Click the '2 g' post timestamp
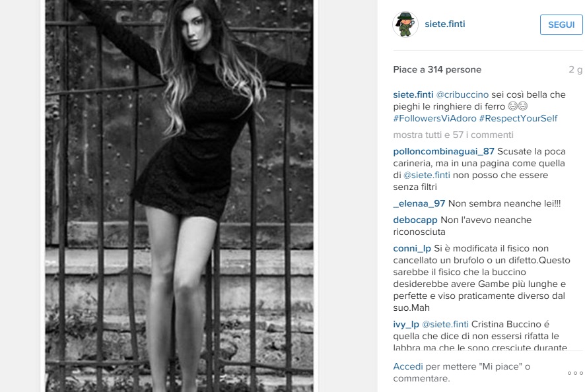Viewport: 585px width, 392px height. tap(576, 69)
